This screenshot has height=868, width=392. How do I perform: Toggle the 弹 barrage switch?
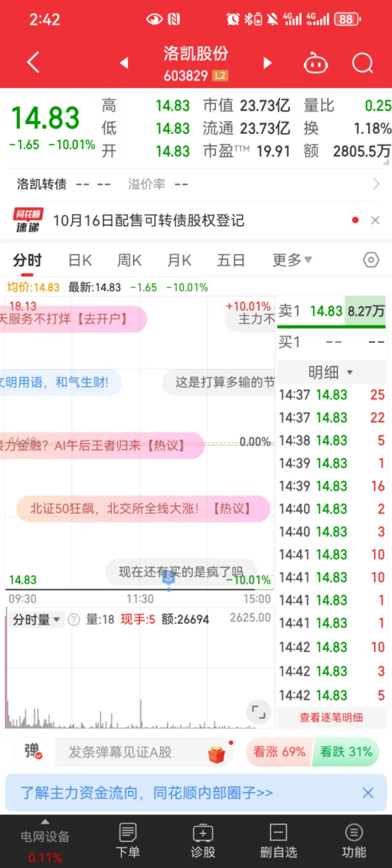tap(33, 751)
